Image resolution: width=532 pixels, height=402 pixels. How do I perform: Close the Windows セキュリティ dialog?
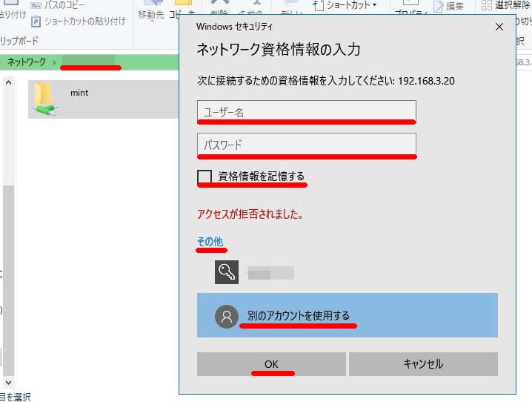pyautogui.click(x=499, y=27)
